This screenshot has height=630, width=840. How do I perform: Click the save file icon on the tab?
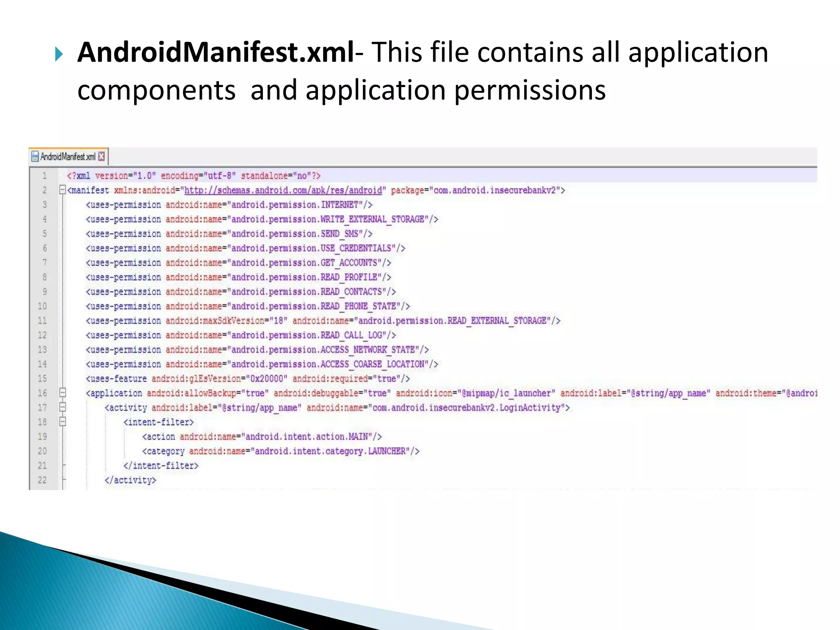(x=35, y=157)
